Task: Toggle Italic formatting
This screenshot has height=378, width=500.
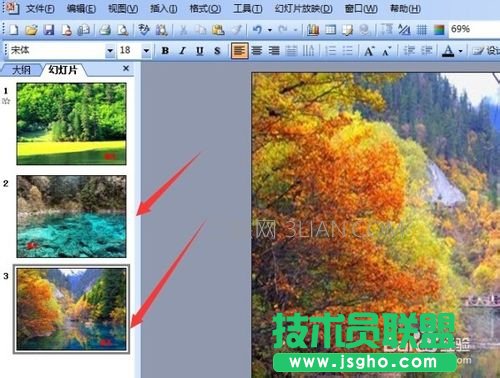Action: pyautogui.click(x=182, y=51)
